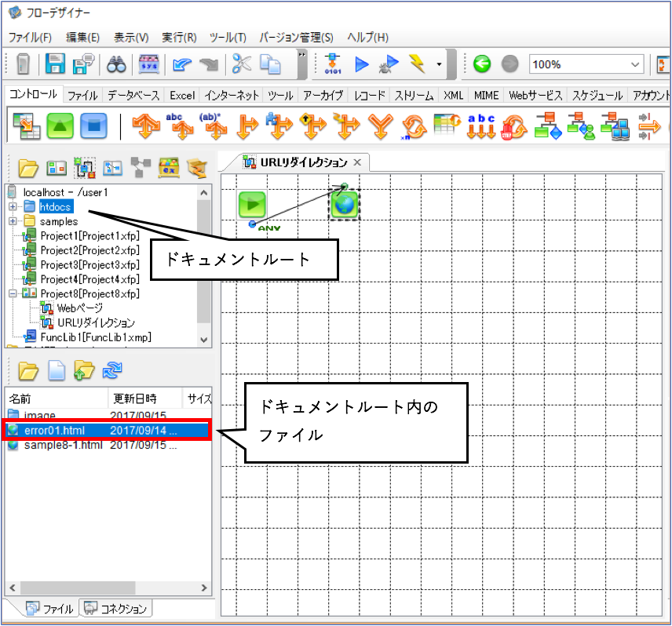This screenshot has height=626, width=672.
Task: Select the globe component on canvas
Action: 345,205
